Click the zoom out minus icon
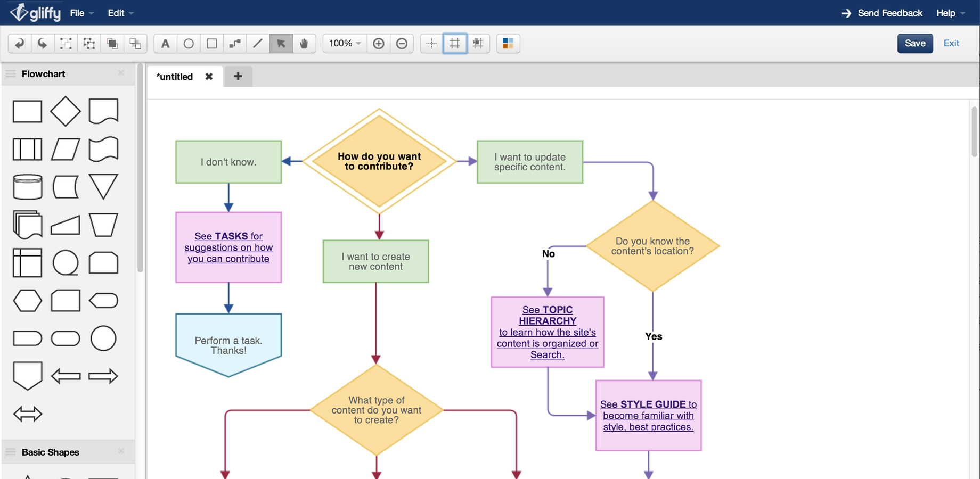 (402, 44)
